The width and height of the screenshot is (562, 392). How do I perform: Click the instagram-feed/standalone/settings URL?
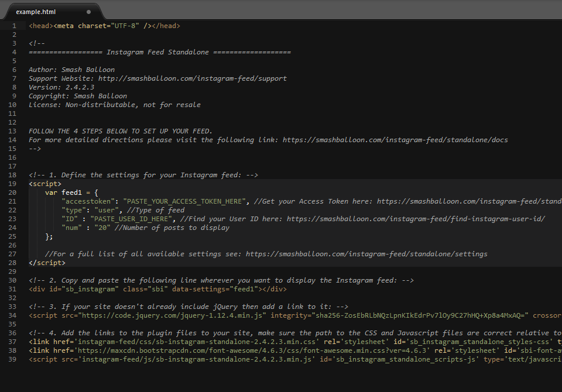(366, 254)
